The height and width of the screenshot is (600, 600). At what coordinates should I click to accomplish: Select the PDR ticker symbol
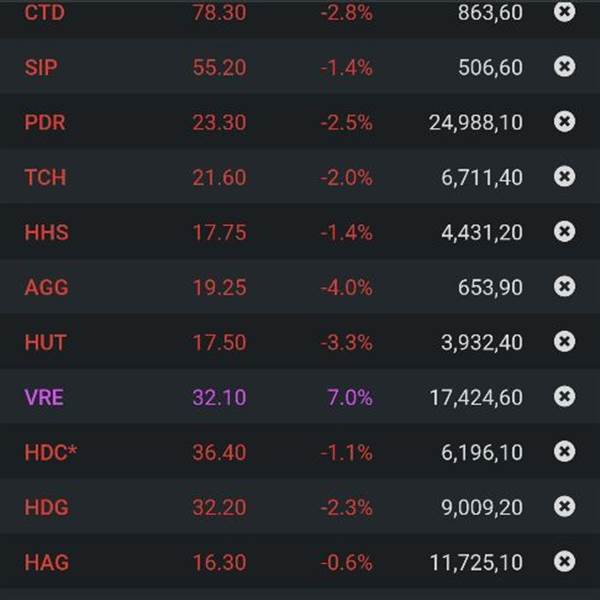(x=45, y=122)
